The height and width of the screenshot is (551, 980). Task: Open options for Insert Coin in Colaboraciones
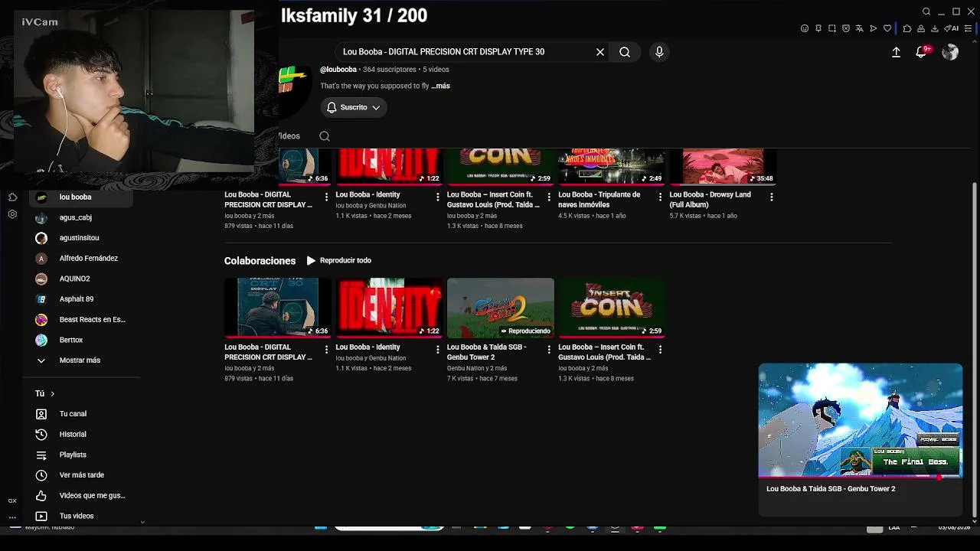[x=660, y=349]
